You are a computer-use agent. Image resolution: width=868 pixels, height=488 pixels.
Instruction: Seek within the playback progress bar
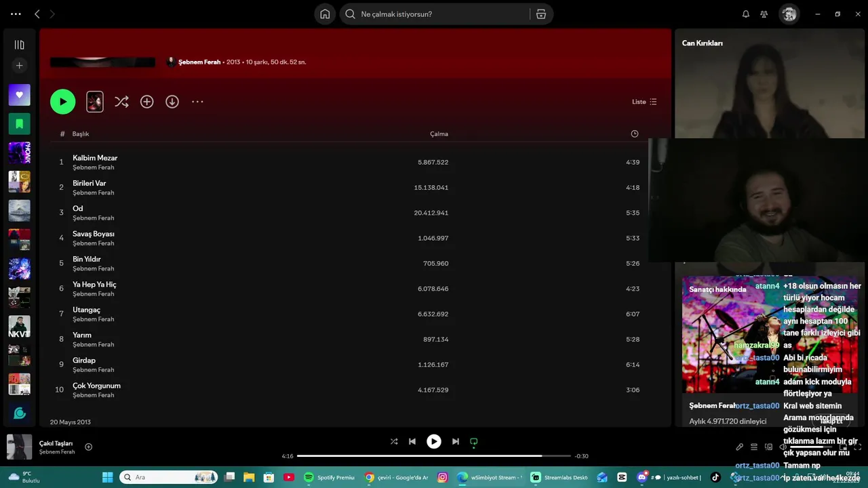tap(434, 456)
